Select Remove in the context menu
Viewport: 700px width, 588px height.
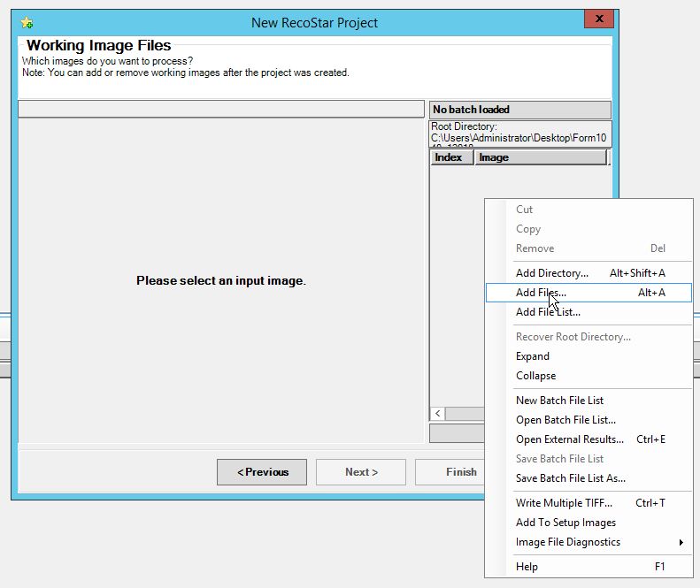588,248
